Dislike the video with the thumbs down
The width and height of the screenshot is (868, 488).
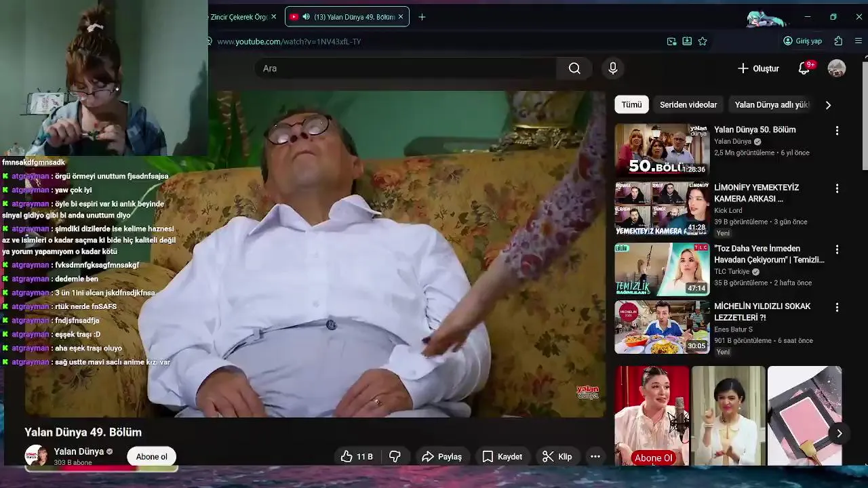pyautogui.click(x=395, y=457)
